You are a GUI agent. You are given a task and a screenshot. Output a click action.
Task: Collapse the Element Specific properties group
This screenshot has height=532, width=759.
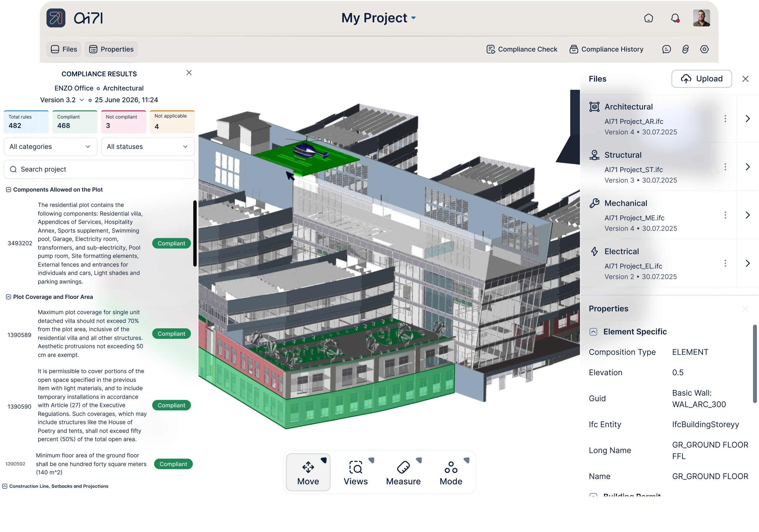(x=593, y=332)
